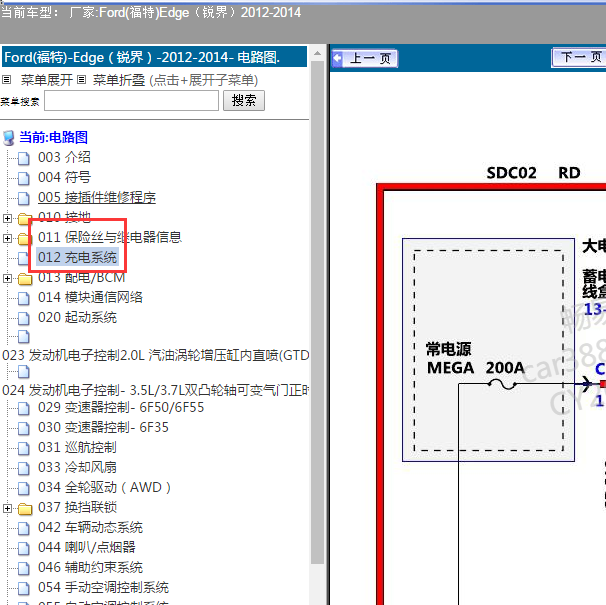The height and width of the screenshot is (605, 606).
Task: Click the page icon beside 046 辅助约束系统
Action: (24, 568)
